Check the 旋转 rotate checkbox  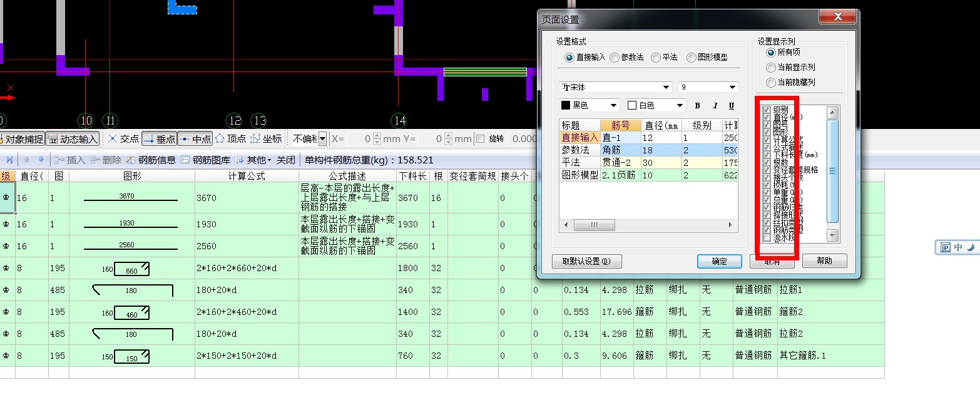click(481, 138)
